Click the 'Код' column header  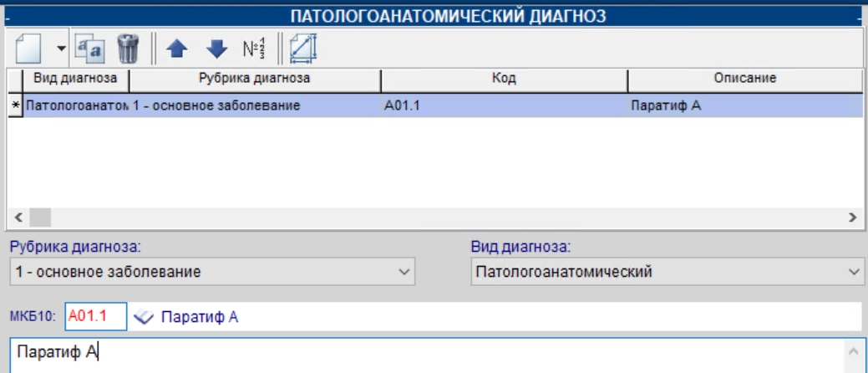click(504, 79)
